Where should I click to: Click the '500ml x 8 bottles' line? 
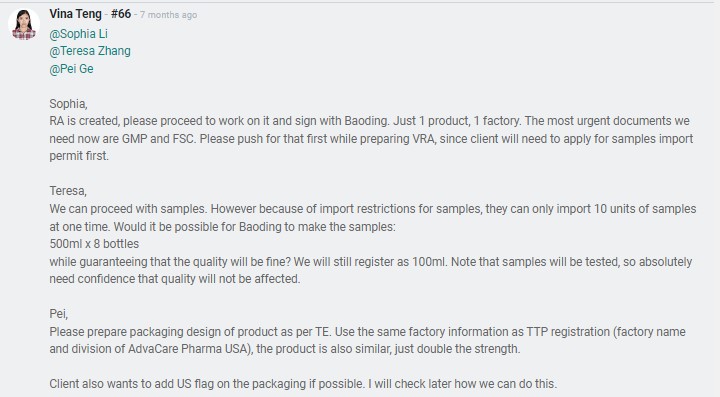[x=94, y=244]
